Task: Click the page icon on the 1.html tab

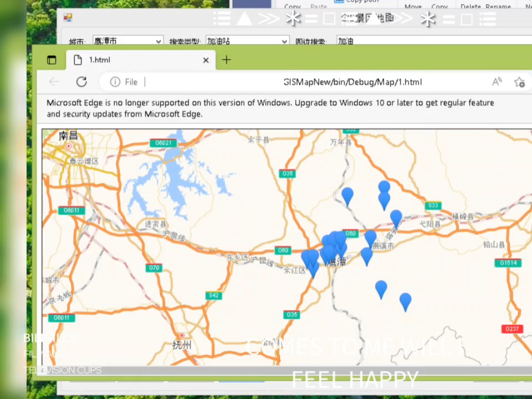Action: tap(78, 60)
